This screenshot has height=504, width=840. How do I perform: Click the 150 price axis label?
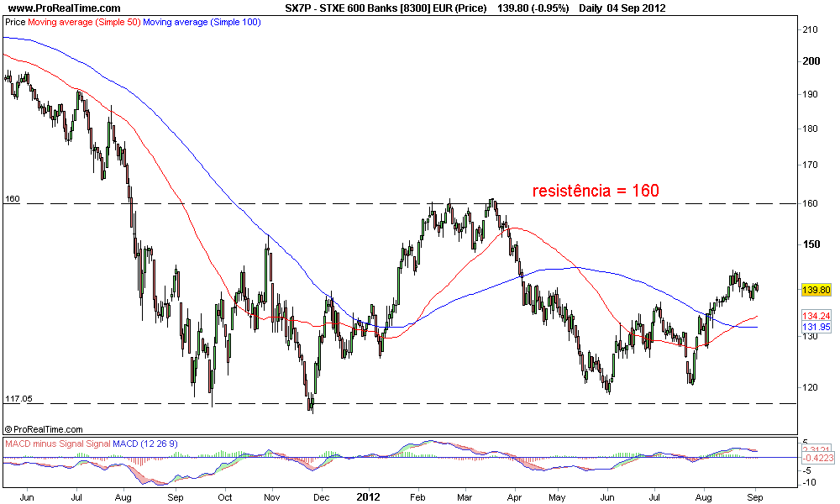[811, 244]
